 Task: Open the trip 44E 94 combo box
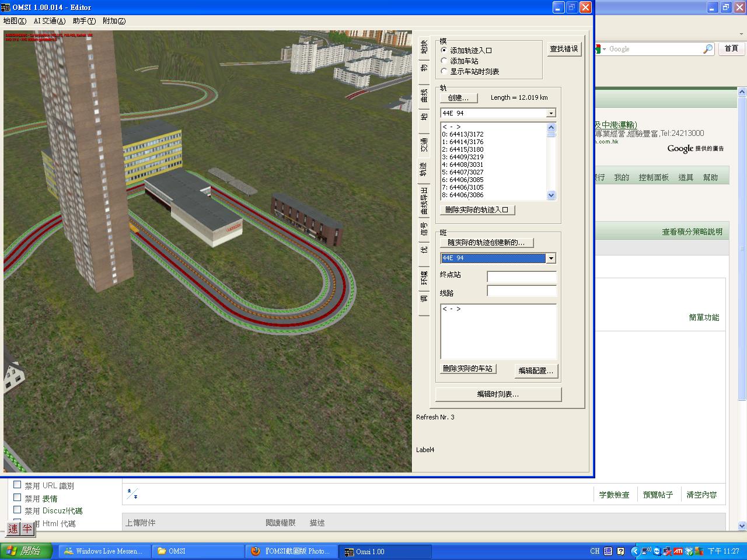coord(550,258)
